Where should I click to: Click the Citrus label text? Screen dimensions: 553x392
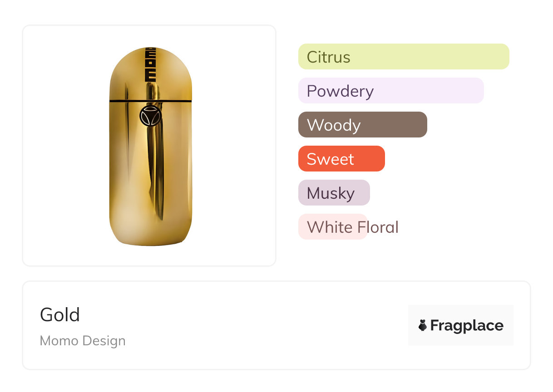tap(328, 57)
